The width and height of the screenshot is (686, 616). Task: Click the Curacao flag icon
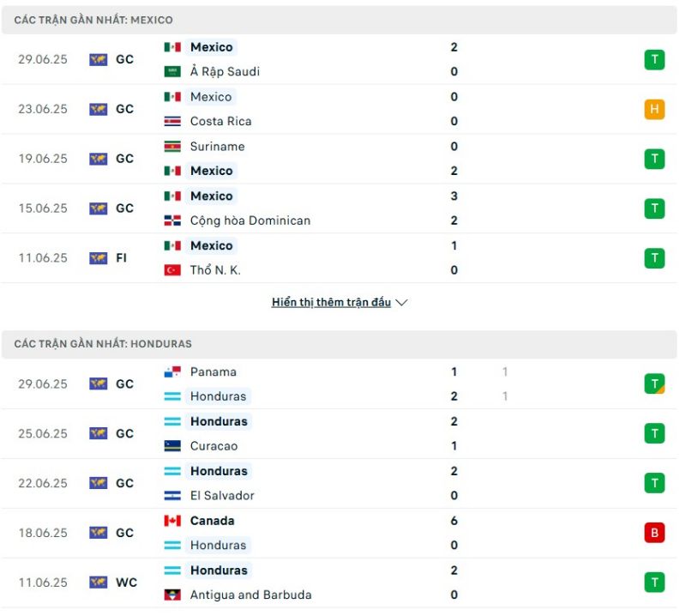(x=172, y=447)
